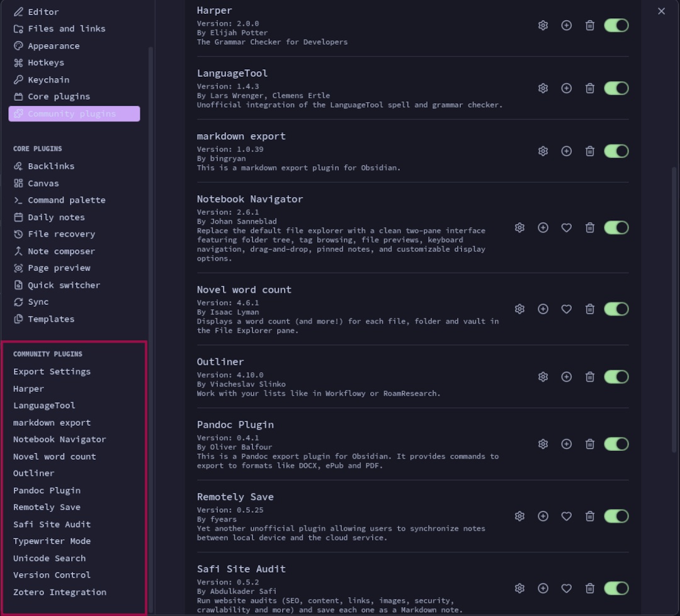Open LanguageTool settings gear icon
Viewport: 680px width, 616px height.
(x=543, y=89)
